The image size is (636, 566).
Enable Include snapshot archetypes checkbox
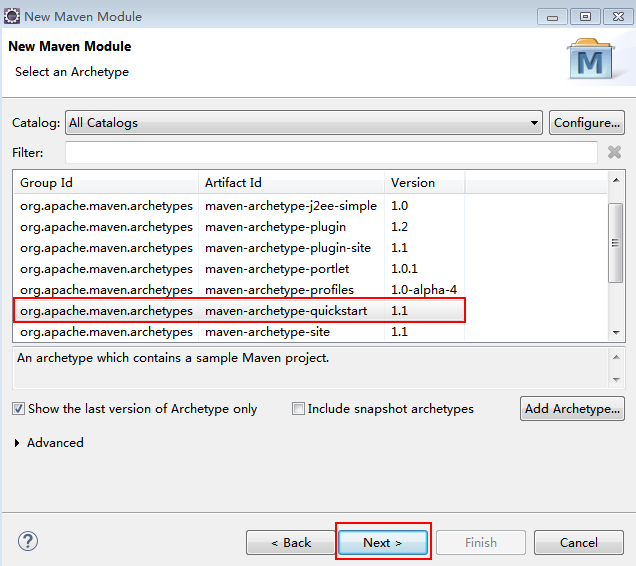[x=298, y=408]
